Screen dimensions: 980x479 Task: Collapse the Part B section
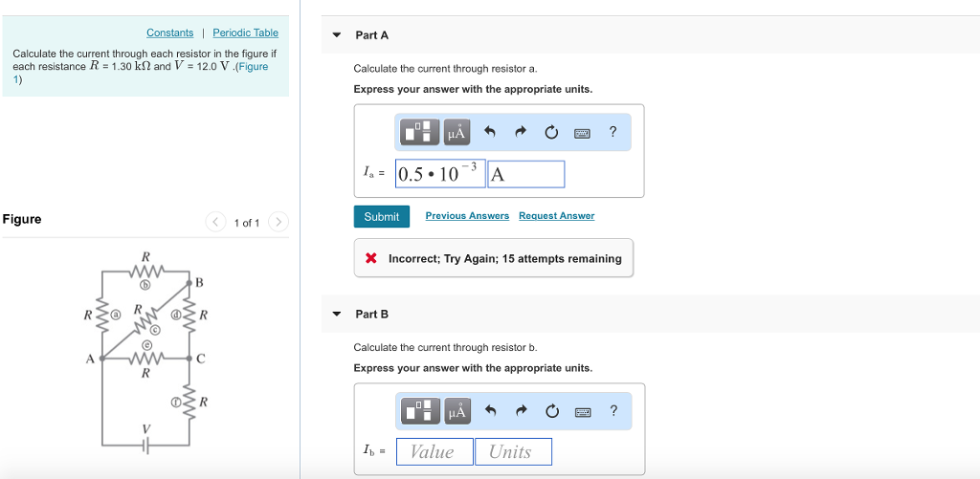(x=336, y=314)
